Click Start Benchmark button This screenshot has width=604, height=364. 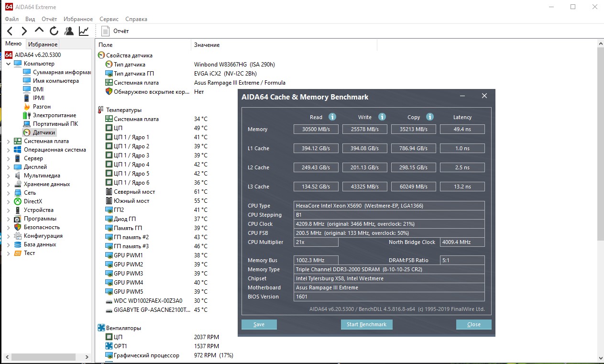point(366,324)
